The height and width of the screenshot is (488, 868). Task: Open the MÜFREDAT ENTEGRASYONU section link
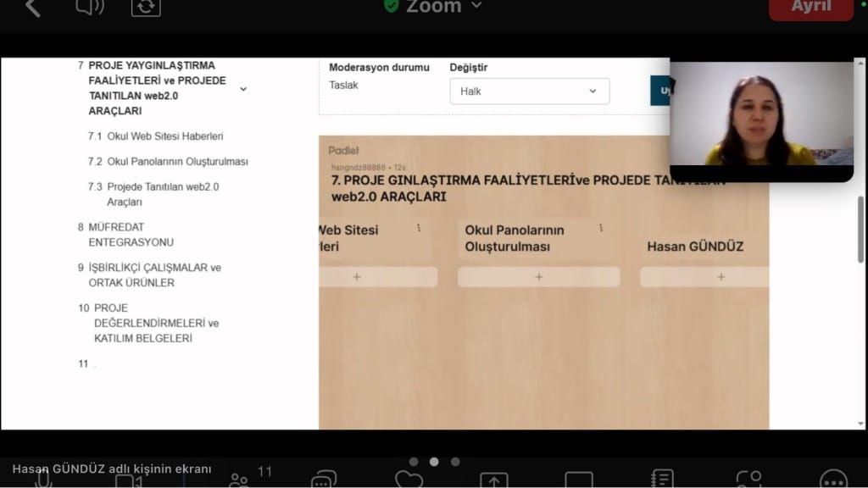click(x=131, y=235)
